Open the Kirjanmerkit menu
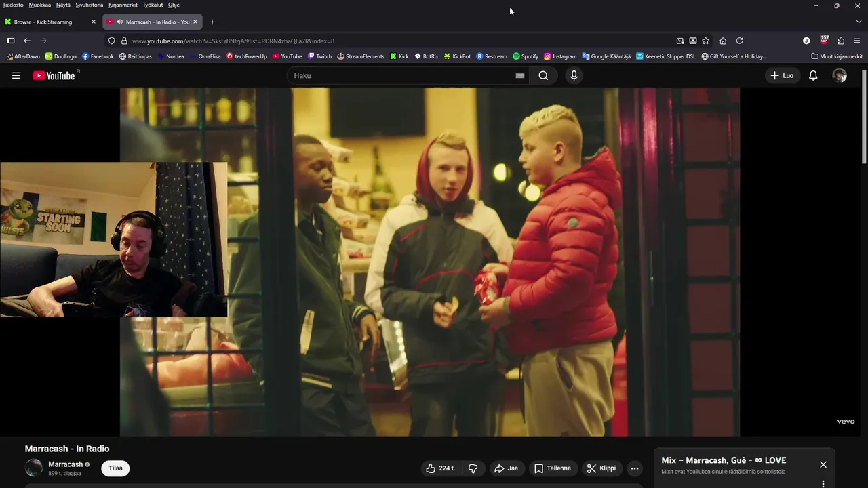868x488 pixels. [123, 5]
